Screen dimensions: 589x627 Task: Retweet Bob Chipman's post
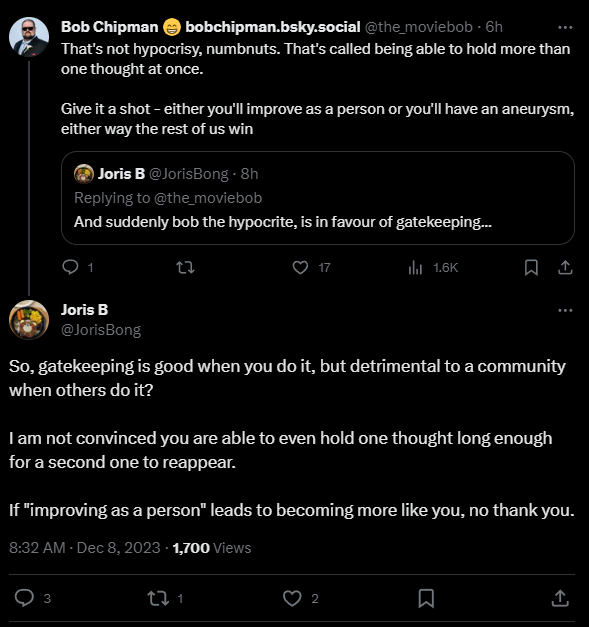186,267
